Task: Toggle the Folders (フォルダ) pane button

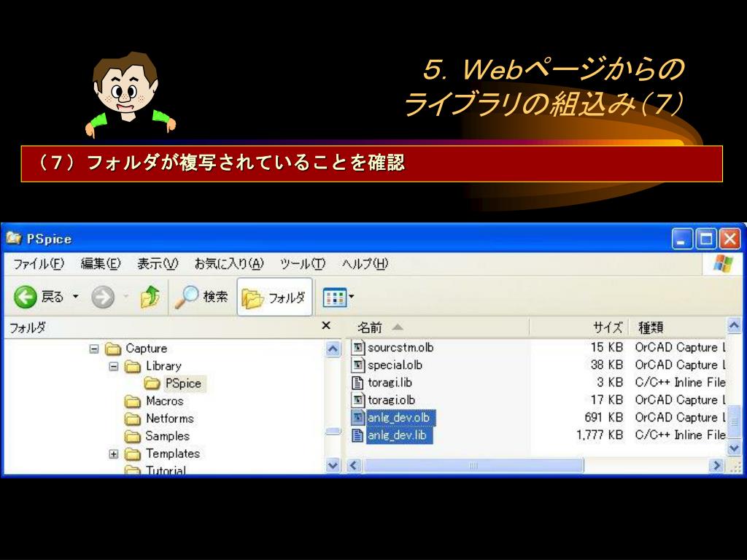Action: [274, 297]
